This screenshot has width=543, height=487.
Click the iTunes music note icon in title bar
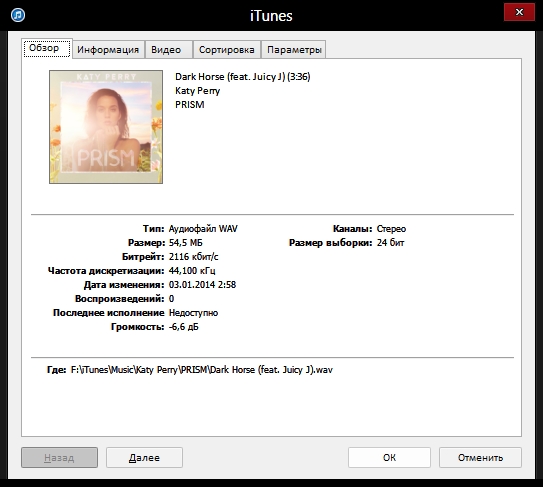coord(18,15)
